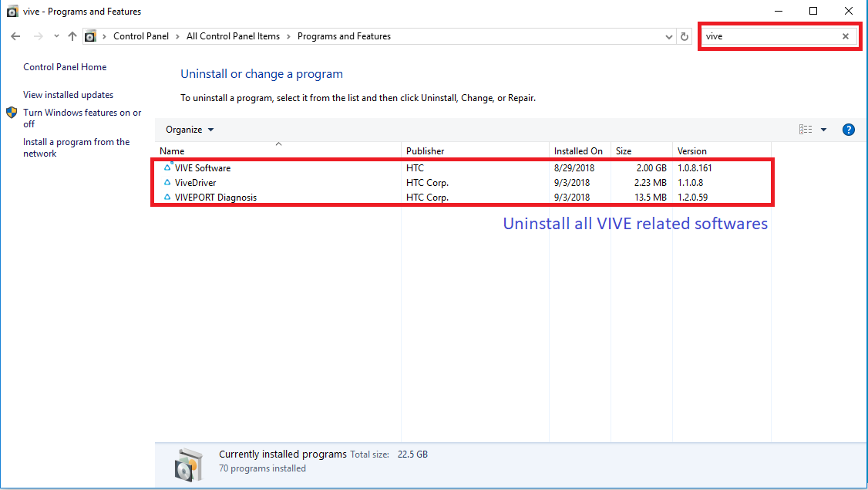Change view using the view icon
The width and height of the screenshot is (868, 490).
point(806,130)
